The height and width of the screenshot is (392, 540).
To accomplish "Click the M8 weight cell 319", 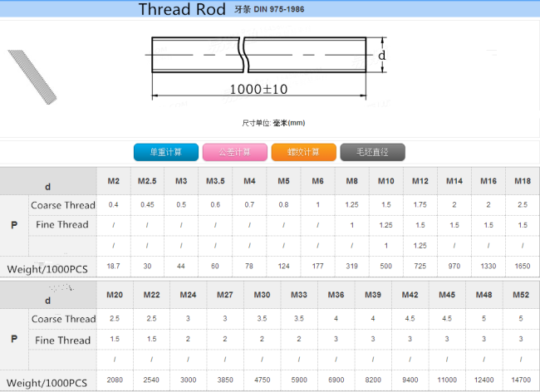I will point(352,266).
